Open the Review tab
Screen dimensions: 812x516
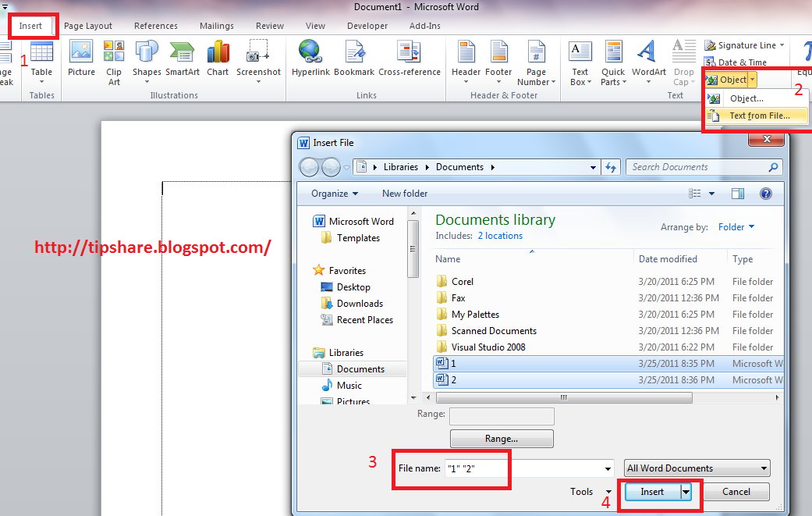click(x=270, y=26)
